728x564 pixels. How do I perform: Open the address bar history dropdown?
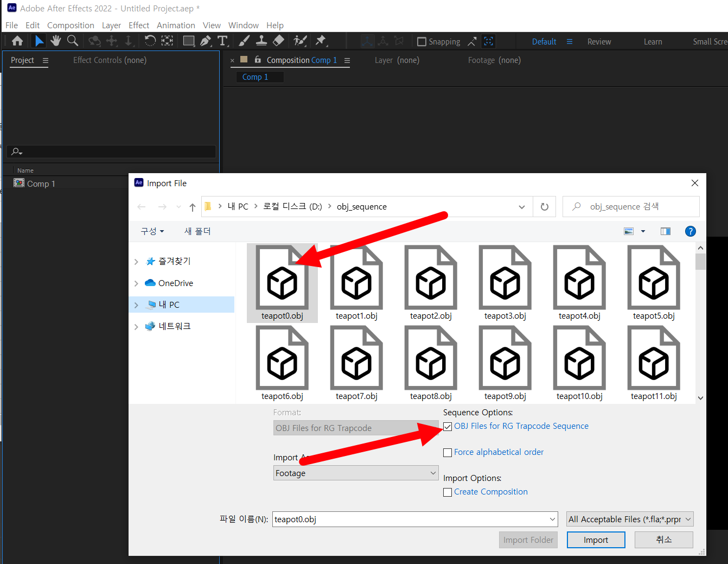click(522, 207)
